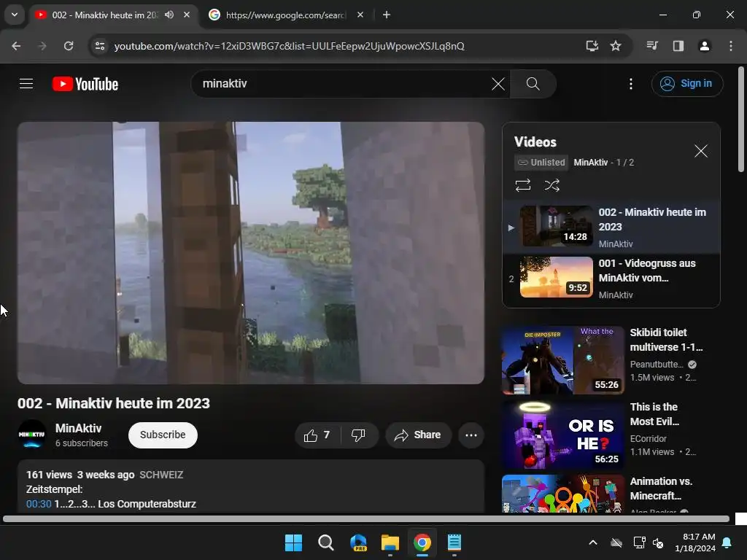Open the OneDrive cloud tray icon
This screenshot has height=560, width=747.
tap(616, 542)
